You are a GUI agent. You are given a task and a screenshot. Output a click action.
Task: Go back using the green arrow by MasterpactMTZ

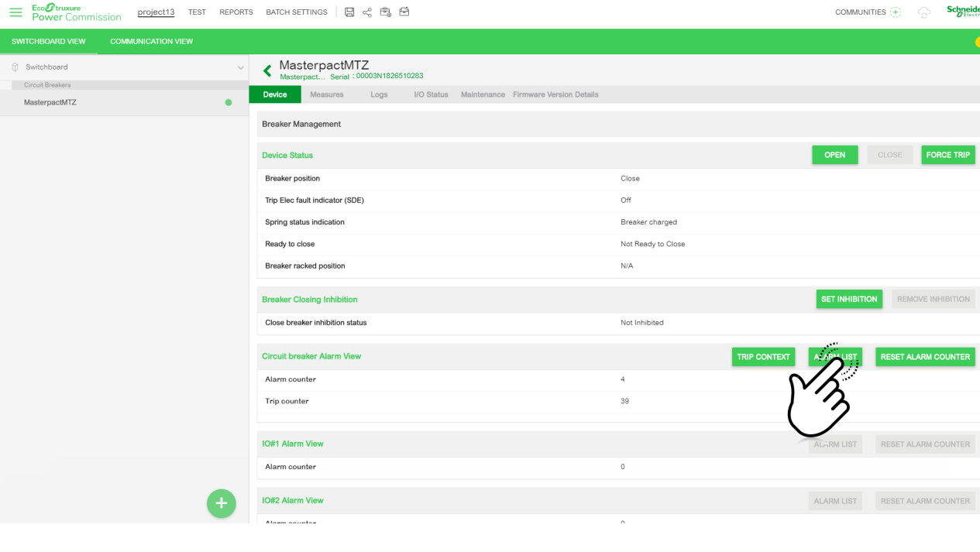pyautogui.click(x=267, y=70)
